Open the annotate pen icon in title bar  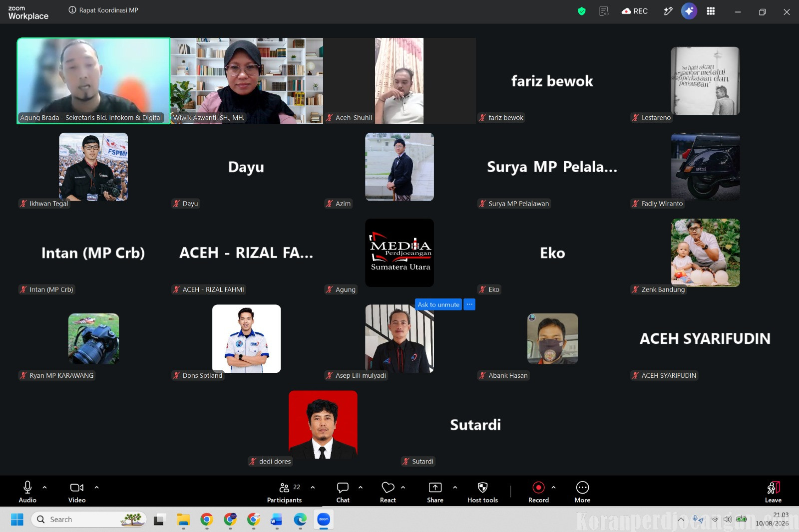tap(668, 11)
